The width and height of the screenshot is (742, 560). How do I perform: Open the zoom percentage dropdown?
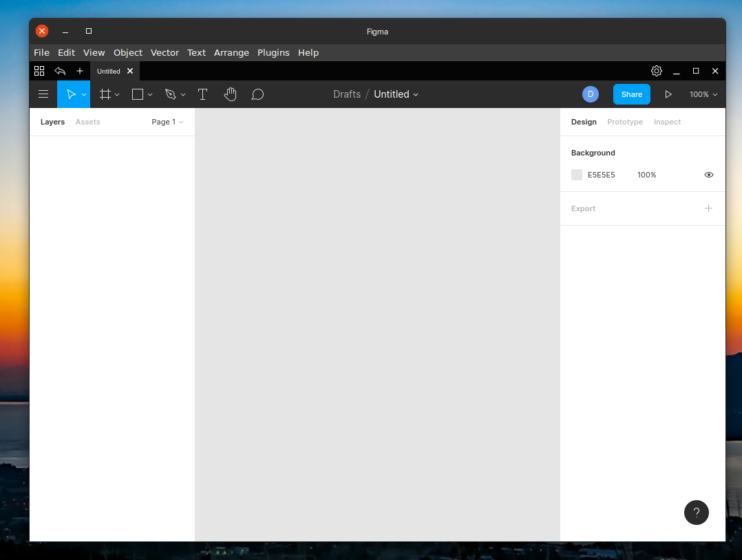tap(703, 94)
